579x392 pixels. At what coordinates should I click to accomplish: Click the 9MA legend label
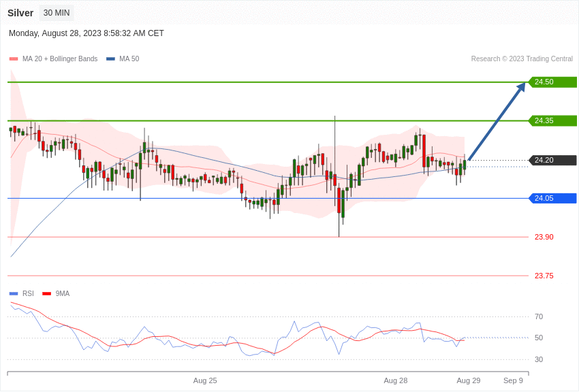(x=63, y=293)
